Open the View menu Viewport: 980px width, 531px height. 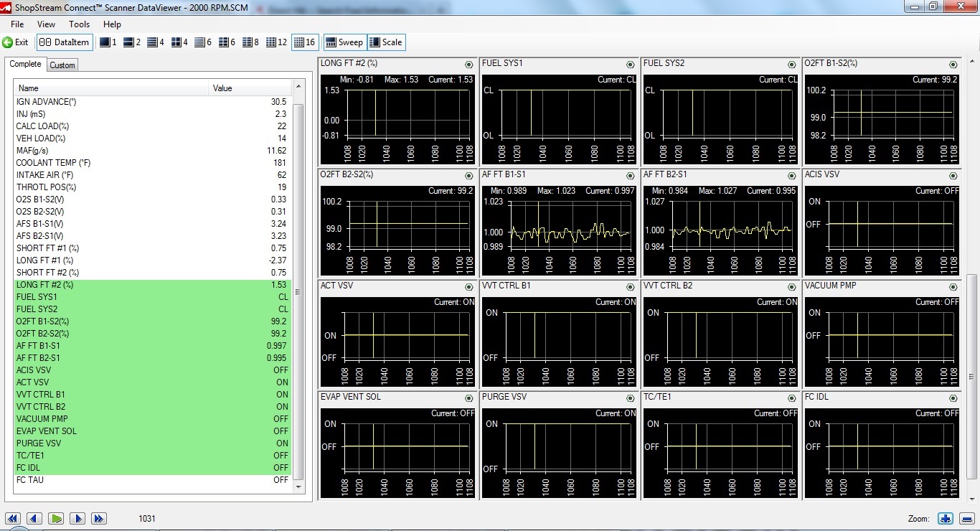click(x=46, y=24)
